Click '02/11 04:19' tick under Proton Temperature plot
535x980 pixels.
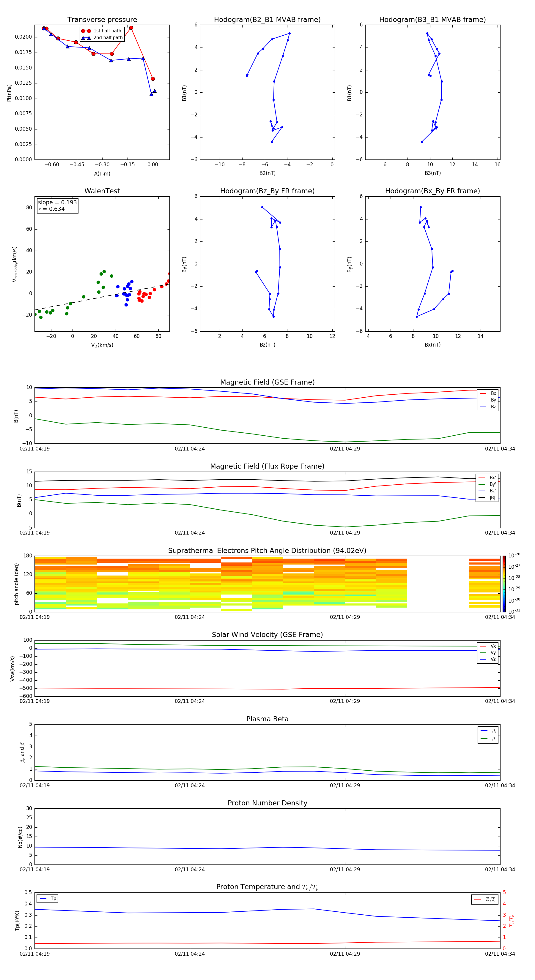click(35, 954)
